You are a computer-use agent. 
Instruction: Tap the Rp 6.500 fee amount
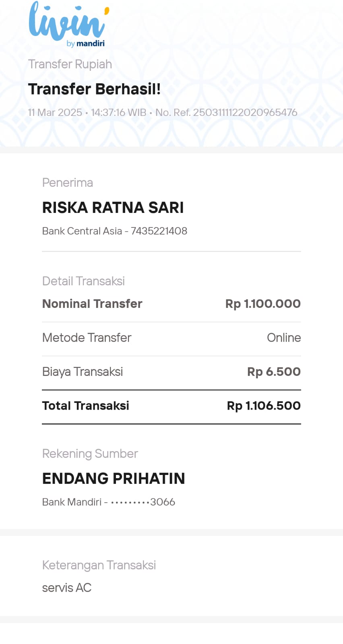(x=274, y=372)
